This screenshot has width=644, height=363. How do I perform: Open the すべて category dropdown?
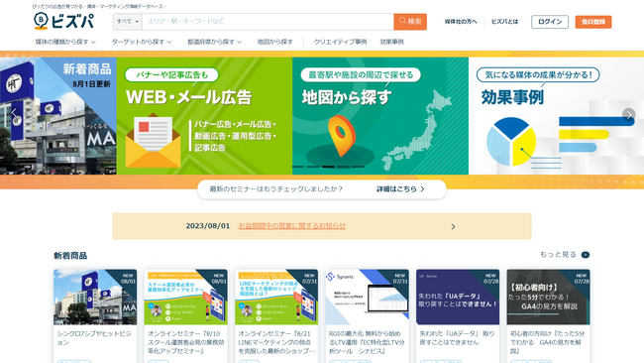click(128, 22)
